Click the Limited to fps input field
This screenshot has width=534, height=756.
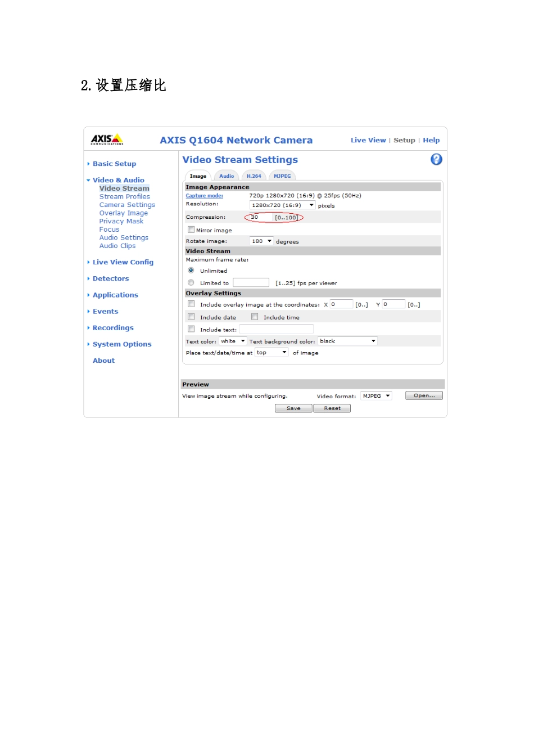coord(251,282)
